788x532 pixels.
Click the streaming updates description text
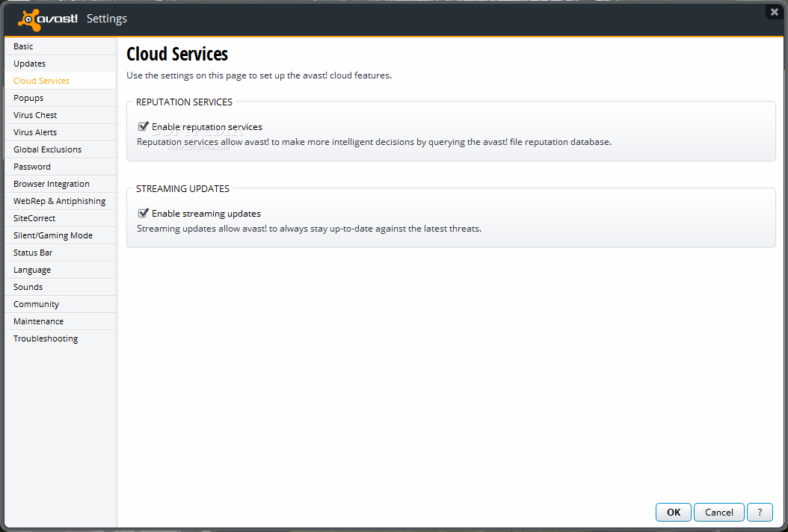tap(309, 229)
